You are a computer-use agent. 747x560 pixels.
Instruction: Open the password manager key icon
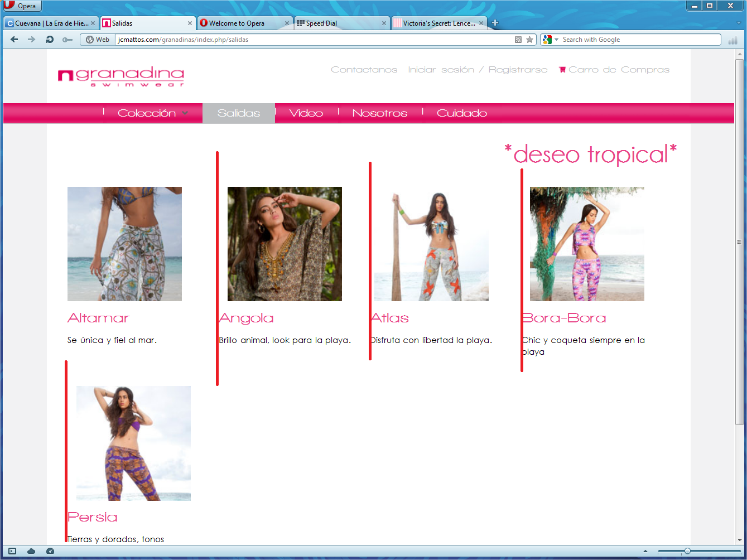point(68,40)
